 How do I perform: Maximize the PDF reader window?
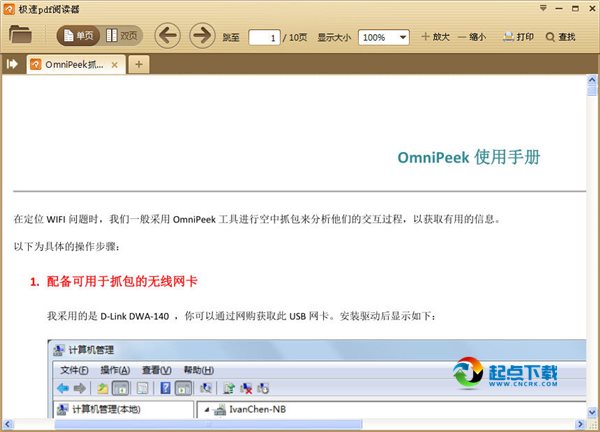tap(575, 8)
